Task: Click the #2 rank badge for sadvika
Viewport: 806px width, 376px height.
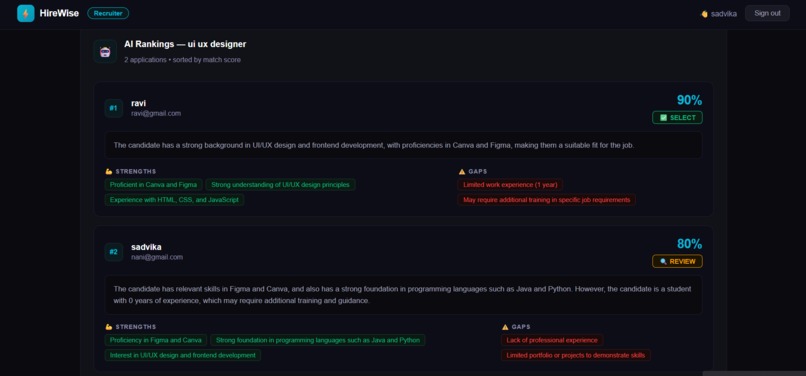Action: pyautogui.click(x=114, y=252)
